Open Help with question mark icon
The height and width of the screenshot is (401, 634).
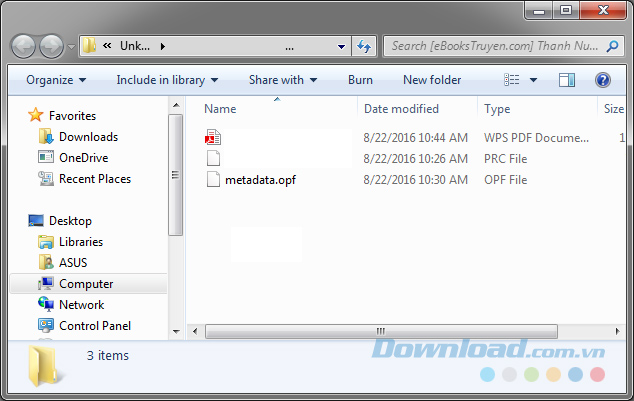click(602, 80)
